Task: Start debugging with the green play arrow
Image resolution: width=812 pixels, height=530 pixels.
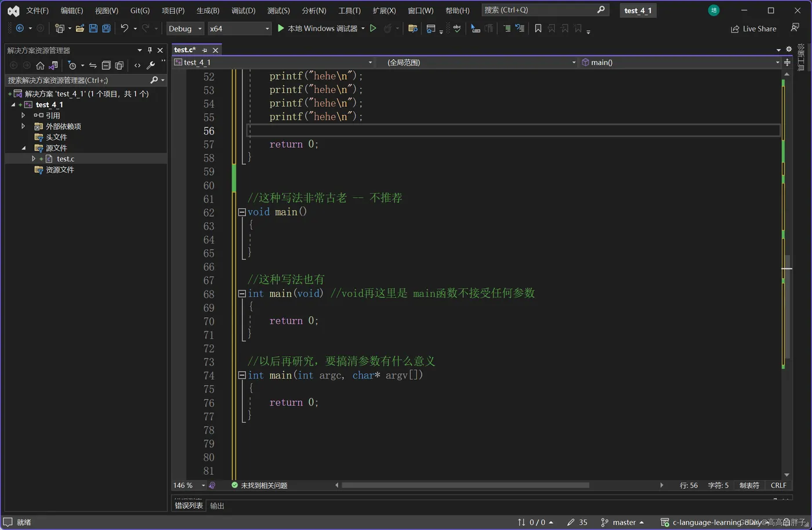Action: click(281, 28)
